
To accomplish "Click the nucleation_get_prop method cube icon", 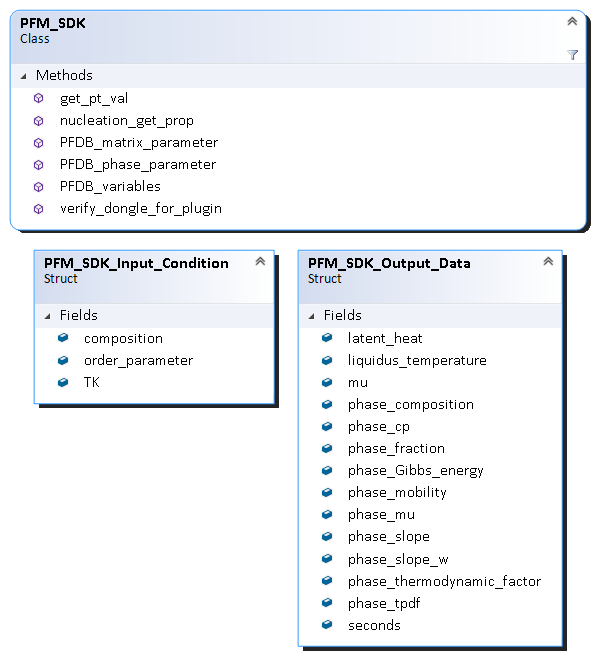I will coord(38,121).
